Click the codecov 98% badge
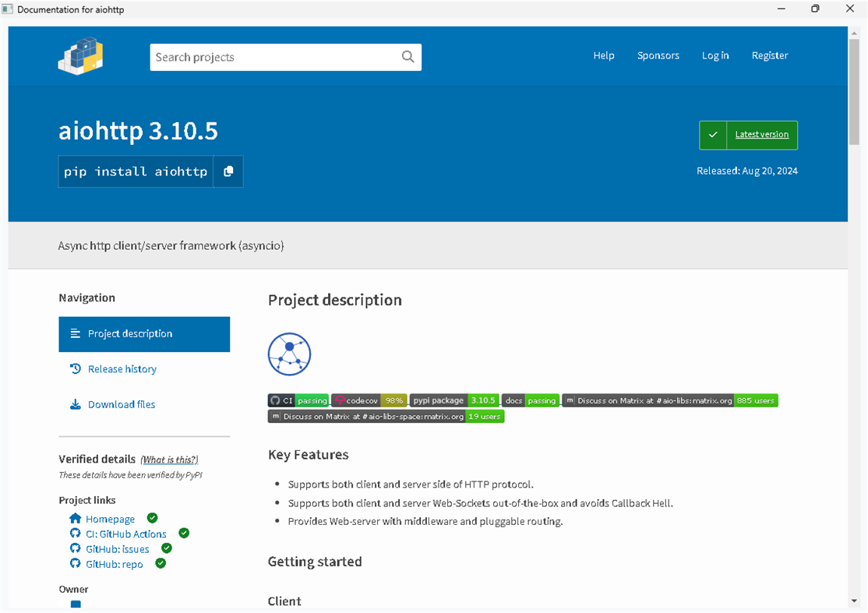The width and height of the screenshot is (868, 613). pyautogui.click(x=370, y=400)
